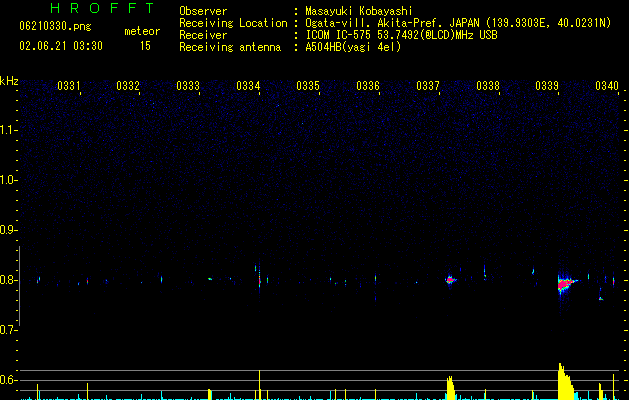Click the red meteor echo after 0337
Screen dimensions: 629x400
[x=450, y=280]
